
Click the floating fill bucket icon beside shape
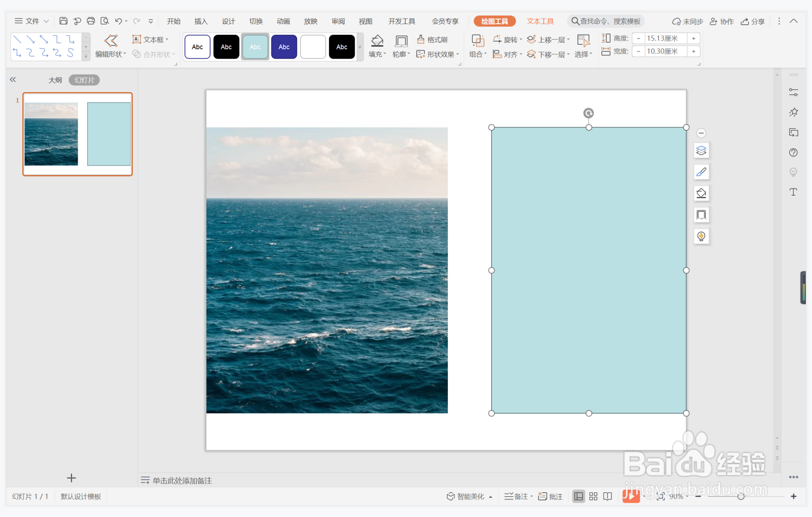[701, 194]
